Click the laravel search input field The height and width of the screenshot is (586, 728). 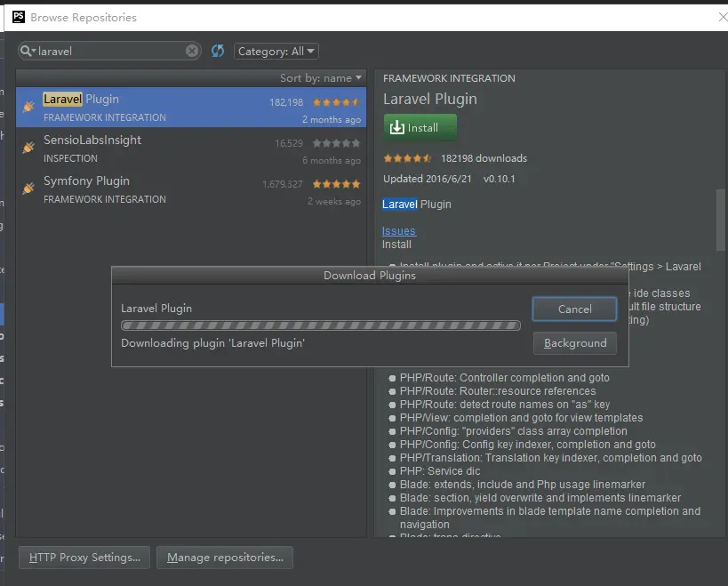[110, 51]
